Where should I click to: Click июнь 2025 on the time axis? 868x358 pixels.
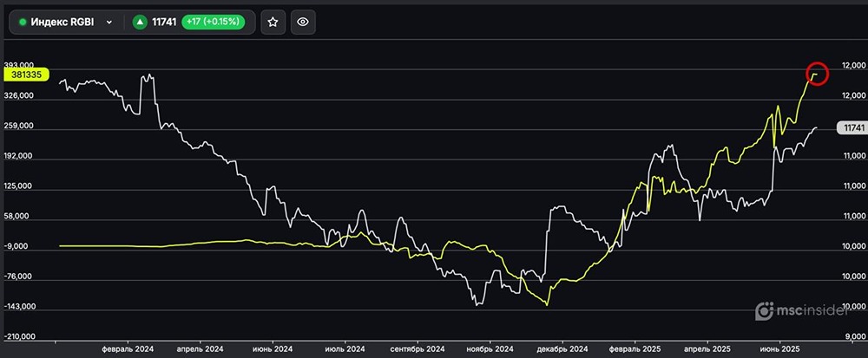(778, 348)
